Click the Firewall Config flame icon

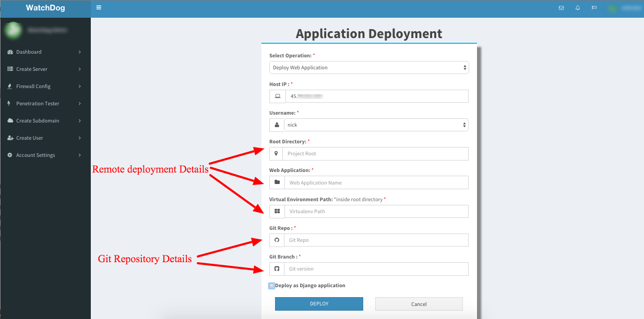10,87
